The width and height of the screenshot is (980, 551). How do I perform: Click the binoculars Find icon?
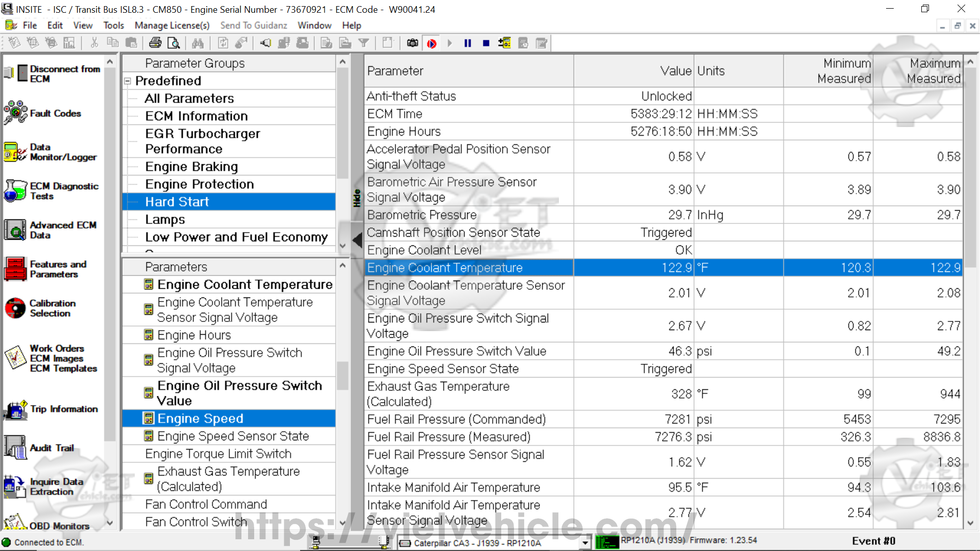coord(198,43)
